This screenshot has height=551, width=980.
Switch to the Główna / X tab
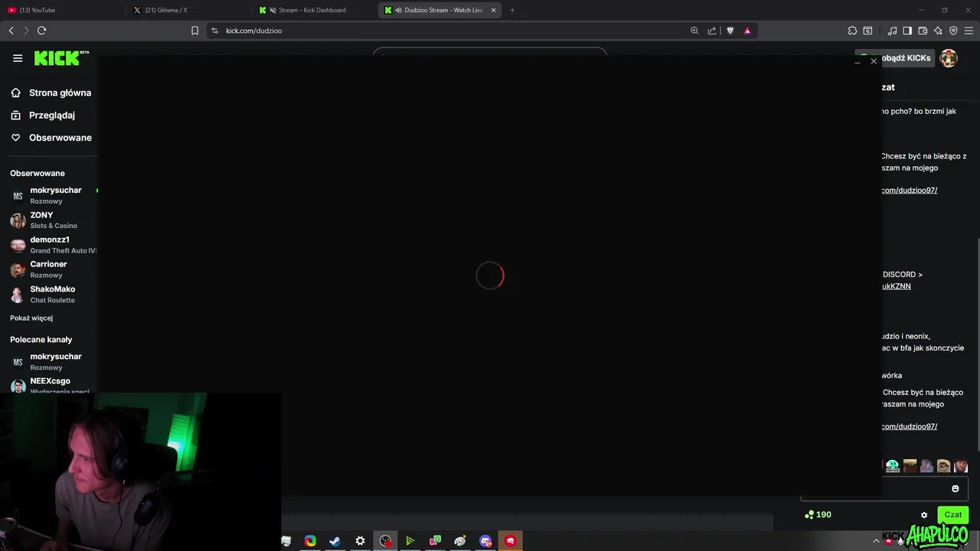point(188,10)
